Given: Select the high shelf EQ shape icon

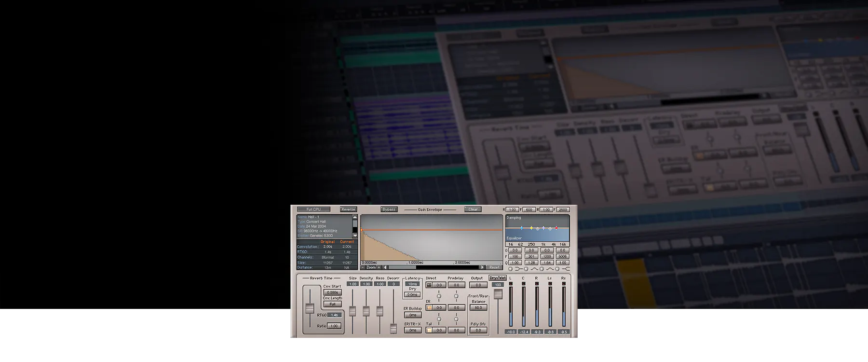Looking at the screenshot, I should [566, 269].
